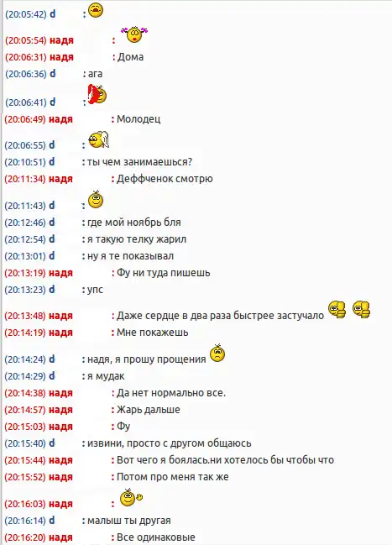
Task: Click the message Фу ни туда пишешь
Action: click(164, 273)
